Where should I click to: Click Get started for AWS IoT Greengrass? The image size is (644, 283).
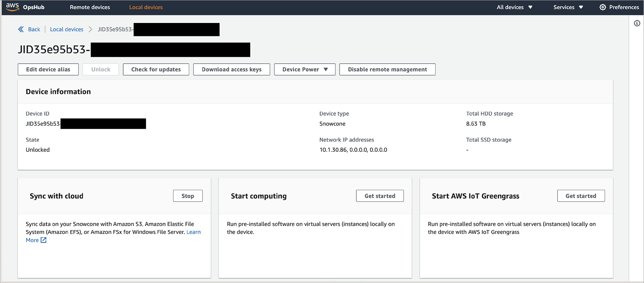581,196
